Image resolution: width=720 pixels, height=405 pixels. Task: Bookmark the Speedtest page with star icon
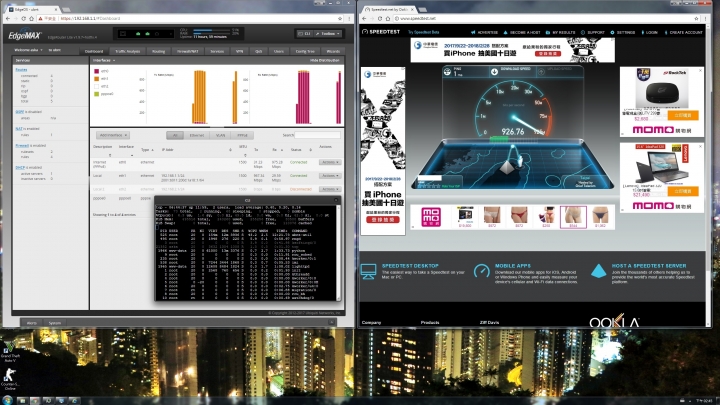pyautogui.click(x=696, y=18)
